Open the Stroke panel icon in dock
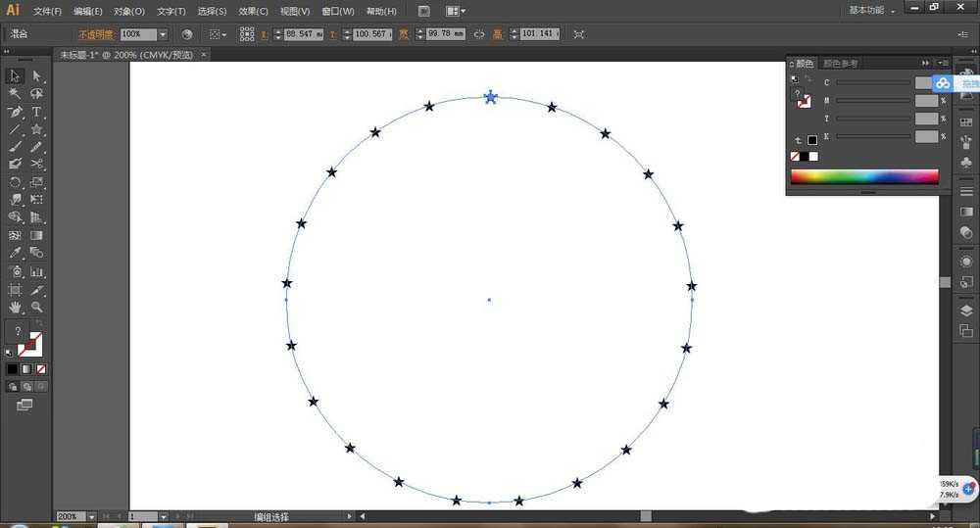The height and width of the screenshot is (528, 980). point(966,192)
